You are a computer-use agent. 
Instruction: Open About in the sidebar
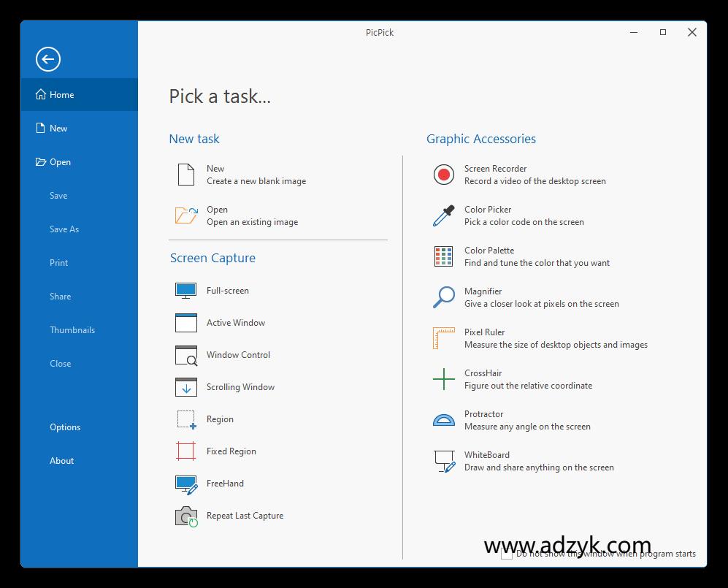(x=79, y=461)
